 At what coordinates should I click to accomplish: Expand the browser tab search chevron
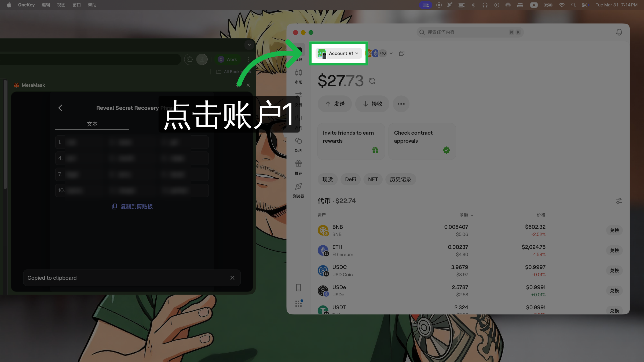[x=249, y=45]
